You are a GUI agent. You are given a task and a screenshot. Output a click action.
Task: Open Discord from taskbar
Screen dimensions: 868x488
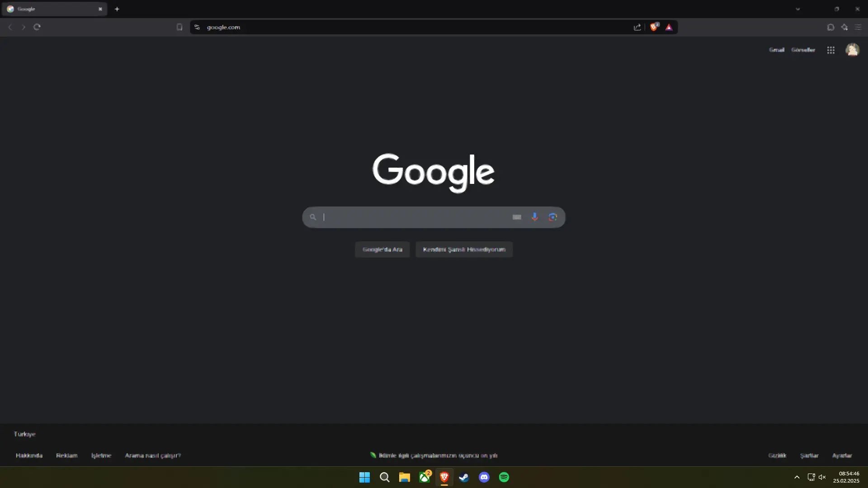click(x=484, y=477)
